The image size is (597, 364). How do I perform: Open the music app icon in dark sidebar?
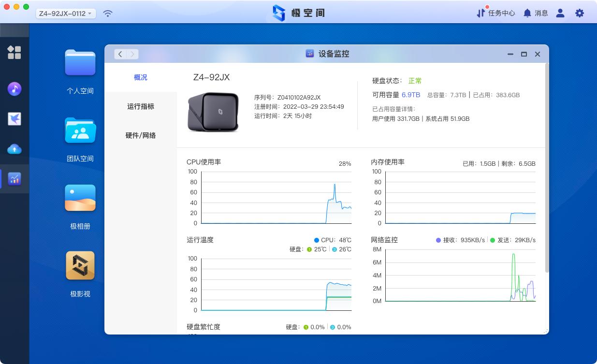click(x=15, y=89)
